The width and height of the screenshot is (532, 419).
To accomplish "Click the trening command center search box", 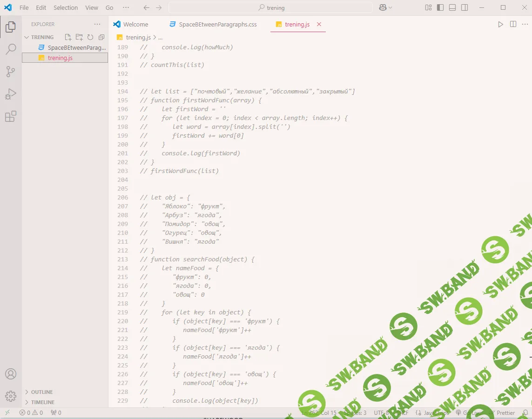I will (x=271, y=7).
